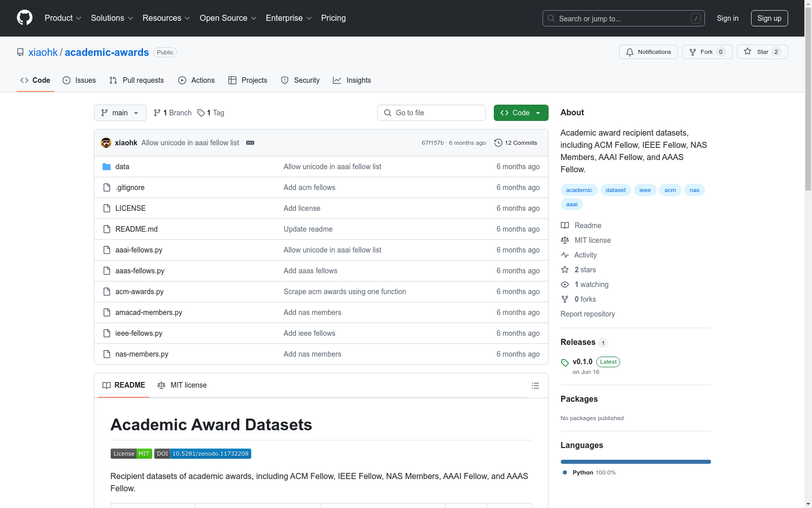Select the Security tab
This screenshot has width=812, height=508.
pyautogui.click(x=300, y=80)
